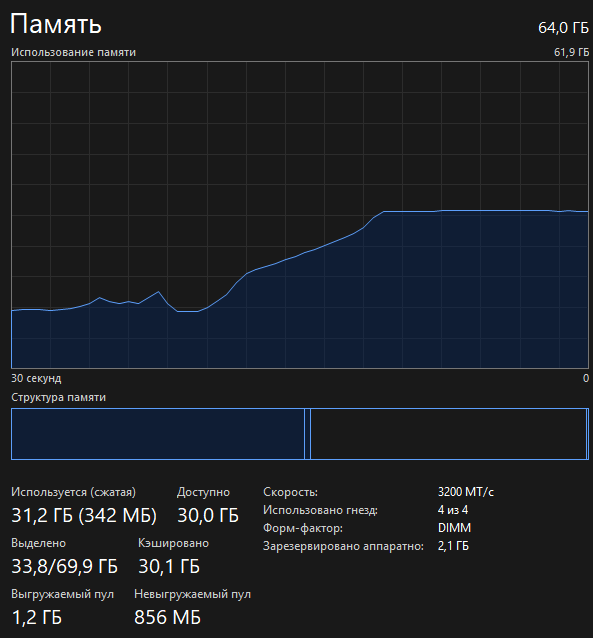Click the "2,1 ГБ" hardware reserved value

click(x=453, y=546)
